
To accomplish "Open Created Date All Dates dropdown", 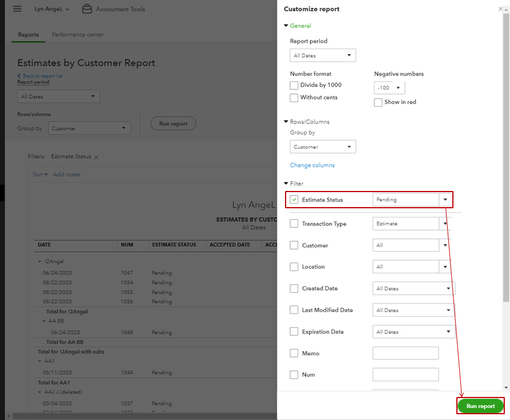I will click(414, 288).
